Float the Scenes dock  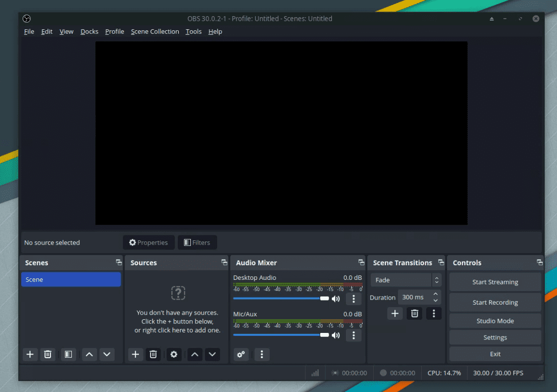[119, 262]
